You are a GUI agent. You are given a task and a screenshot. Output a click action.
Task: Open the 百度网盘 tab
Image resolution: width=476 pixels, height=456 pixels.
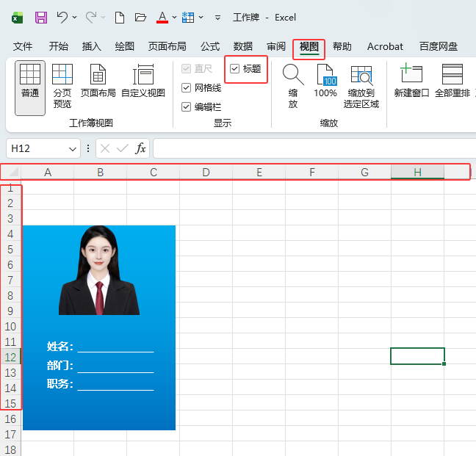coord(439,46)
